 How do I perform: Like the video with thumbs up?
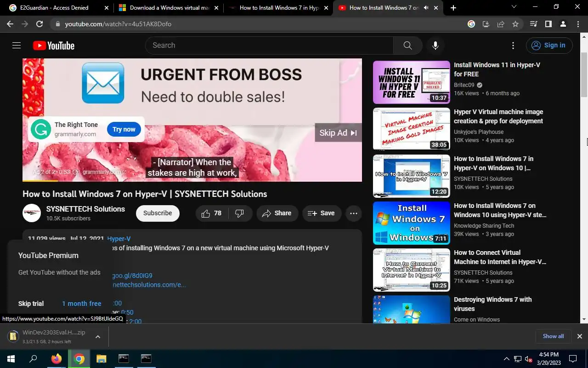(211, 213)
